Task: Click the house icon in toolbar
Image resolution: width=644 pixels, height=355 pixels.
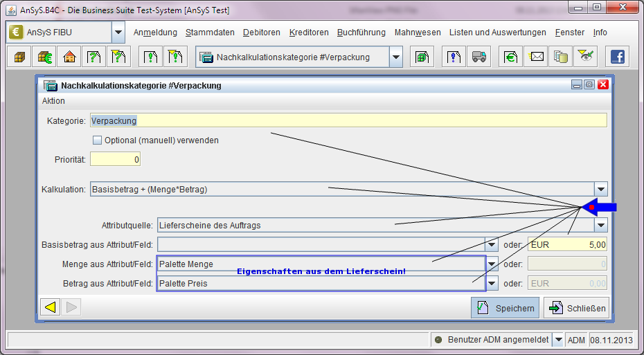Action: pos(69,57)
